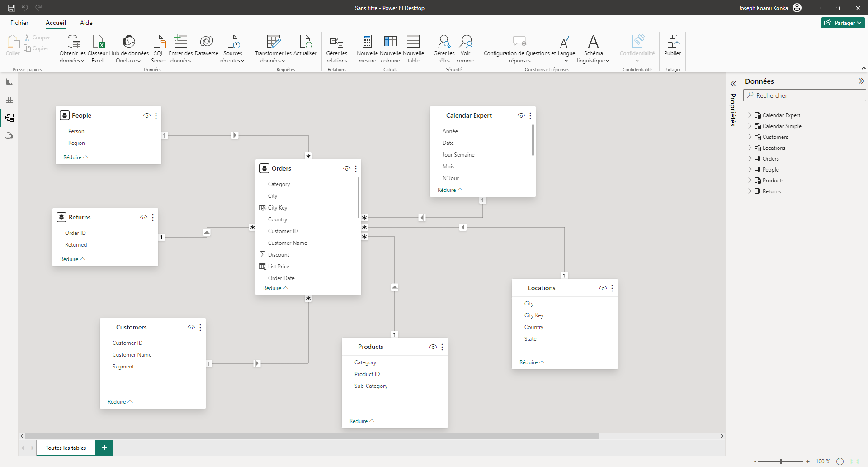Expand Products in Données pane
This screenshot has height=467, width=868.
click(750, 180)
